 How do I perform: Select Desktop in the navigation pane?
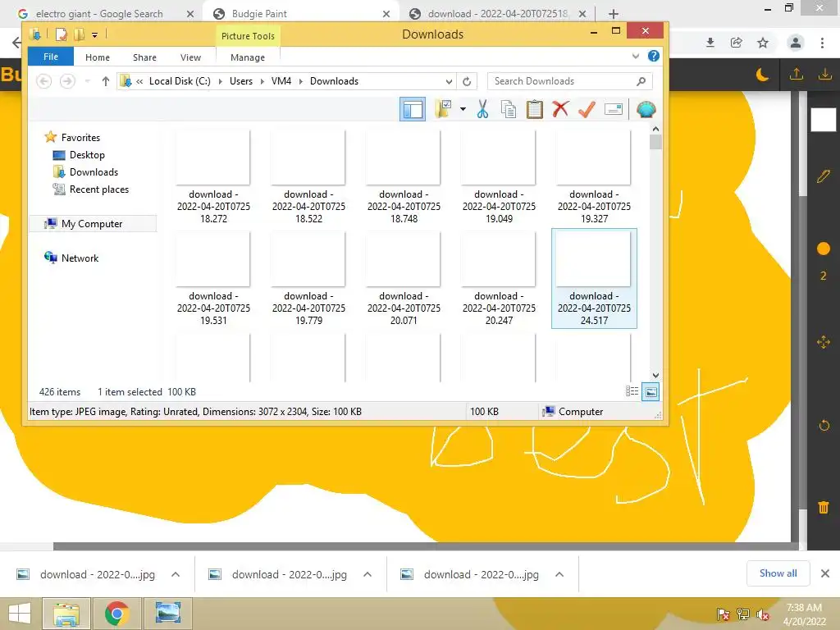click(x=87, y=155)
